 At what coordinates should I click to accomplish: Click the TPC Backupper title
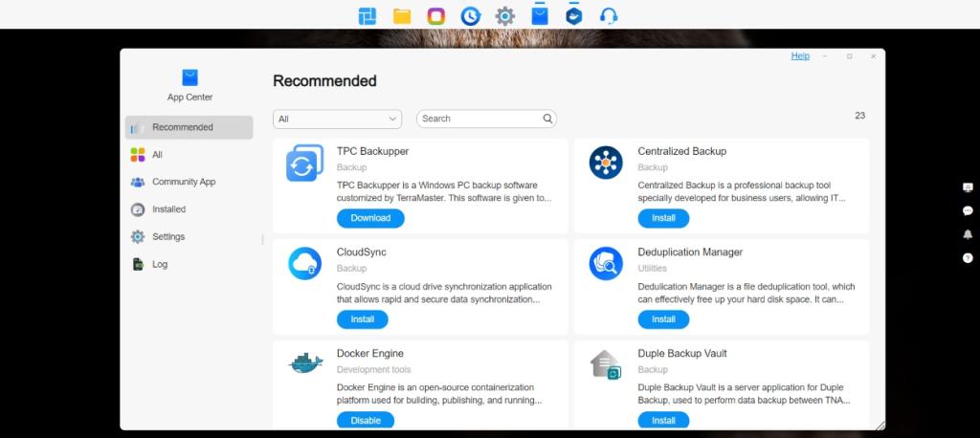pyautogui.click(x=372, y=151)
